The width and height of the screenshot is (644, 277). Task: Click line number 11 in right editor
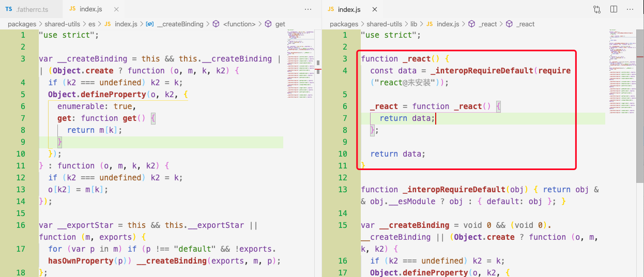coord(343,165)
